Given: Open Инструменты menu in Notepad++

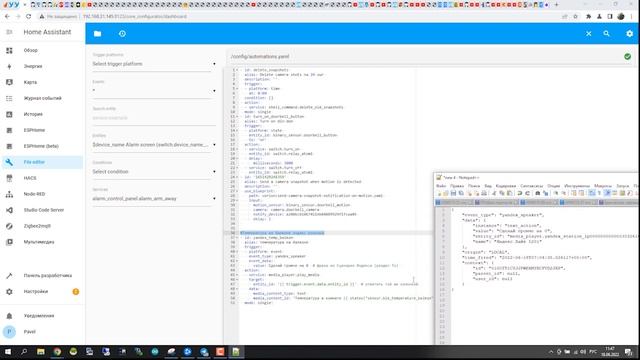Looking at the screenshot, I should [577, 186].
